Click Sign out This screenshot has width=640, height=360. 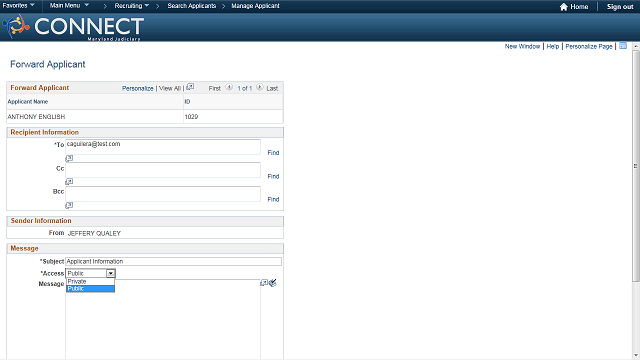coord(620,7)
